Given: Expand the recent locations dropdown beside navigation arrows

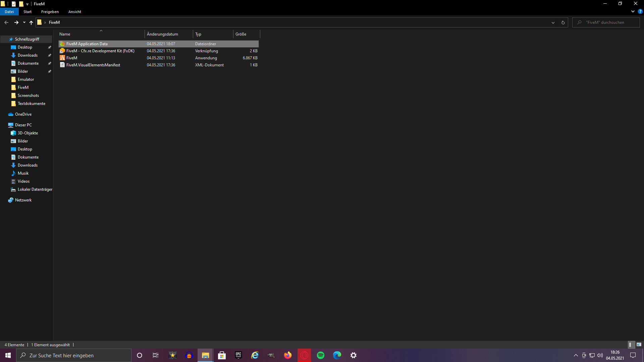Looking at the screenshot, I should (24, 22).
